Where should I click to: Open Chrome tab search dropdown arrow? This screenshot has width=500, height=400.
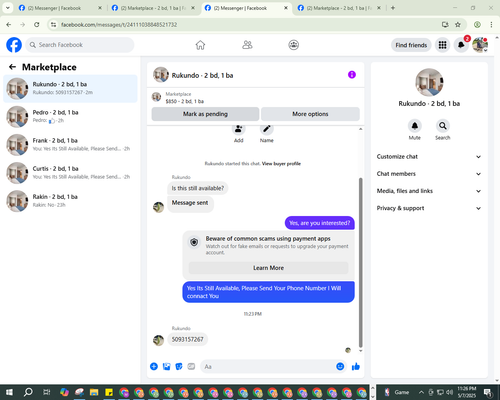click(x=8, y=8)
